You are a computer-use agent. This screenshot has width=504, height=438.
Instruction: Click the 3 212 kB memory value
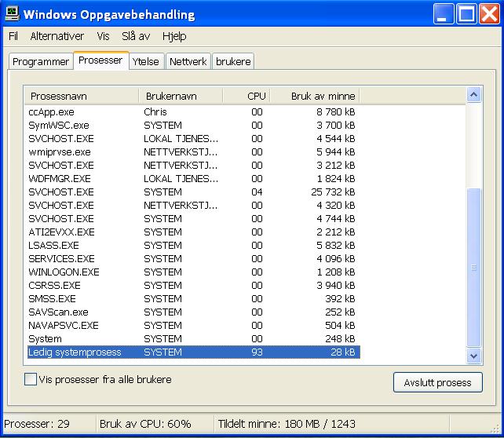pyautogui.click(x=335, y=165)
